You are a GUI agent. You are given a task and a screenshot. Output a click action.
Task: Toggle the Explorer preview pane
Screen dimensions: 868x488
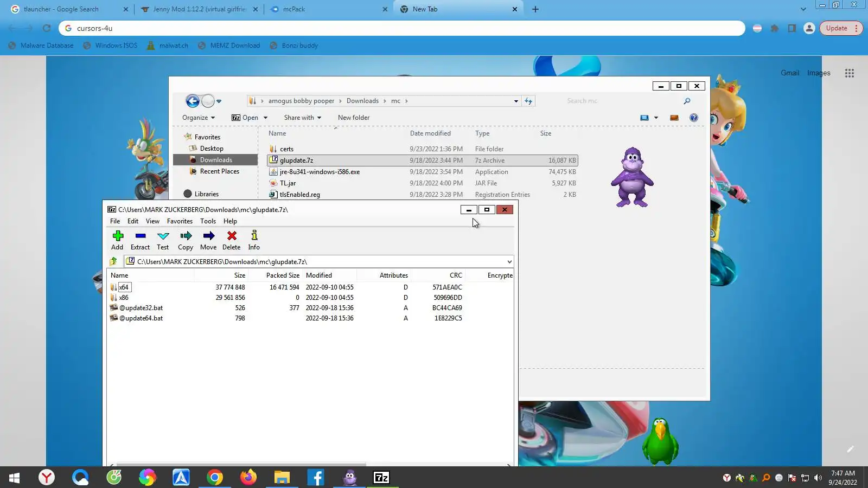tap(674, 118)
